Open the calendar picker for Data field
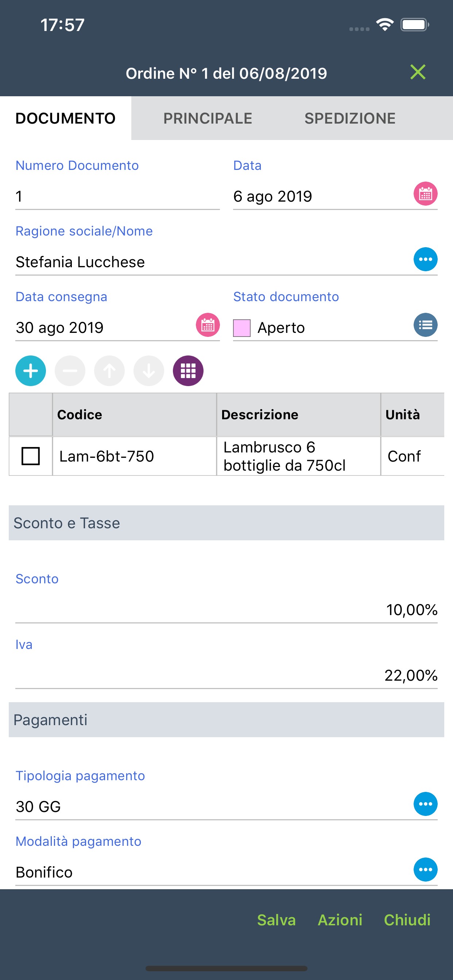Viewport: 453px width, 980px height. tap(425, 194)
